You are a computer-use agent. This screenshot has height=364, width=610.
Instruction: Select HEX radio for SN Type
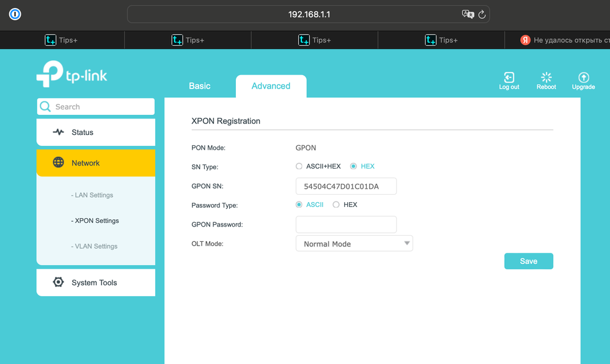pos(353,166)
